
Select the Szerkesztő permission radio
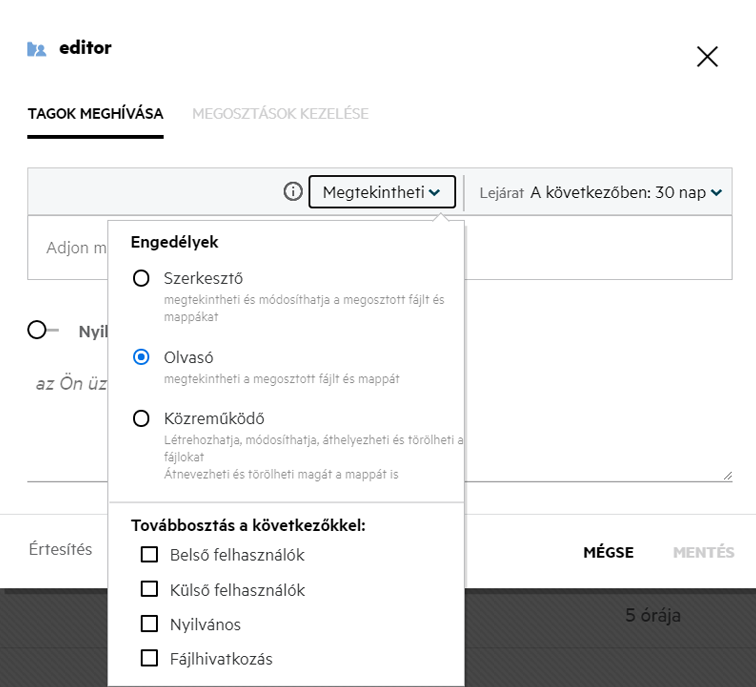coord(142,278)
